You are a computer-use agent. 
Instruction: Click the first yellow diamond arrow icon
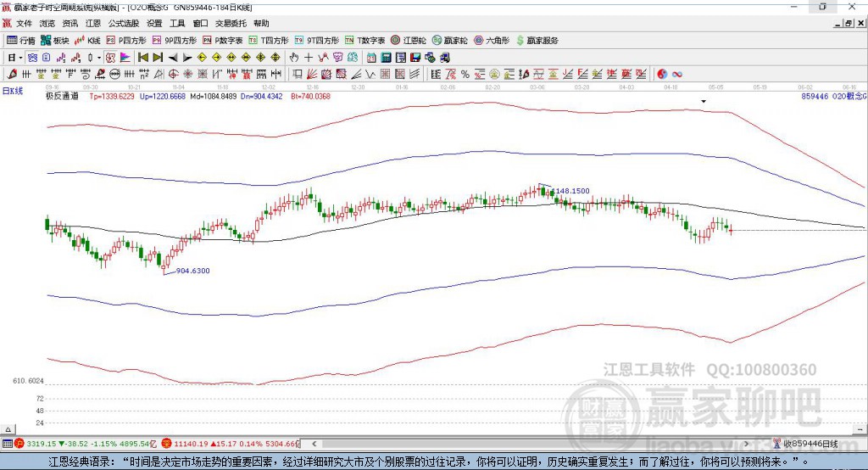click(202, 58)
